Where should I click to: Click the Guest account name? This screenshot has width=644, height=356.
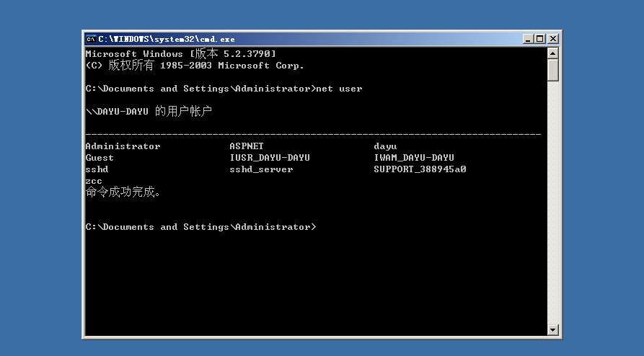(100, 158)
